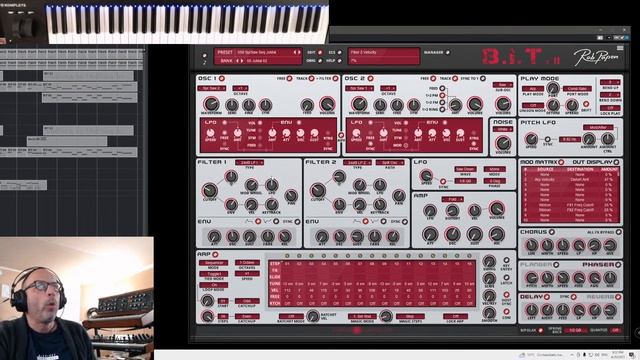Toggle OSC 2 power button
640x360 pixels.
370,78
